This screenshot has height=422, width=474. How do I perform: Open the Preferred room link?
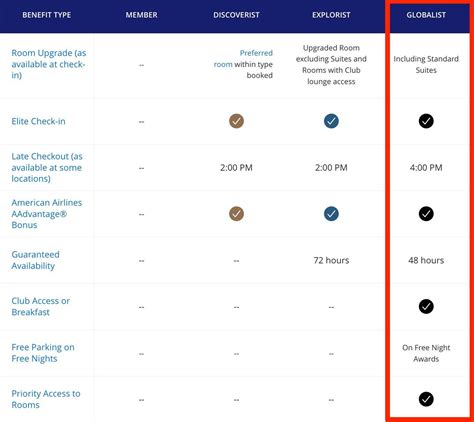click(x=243, y=59)
